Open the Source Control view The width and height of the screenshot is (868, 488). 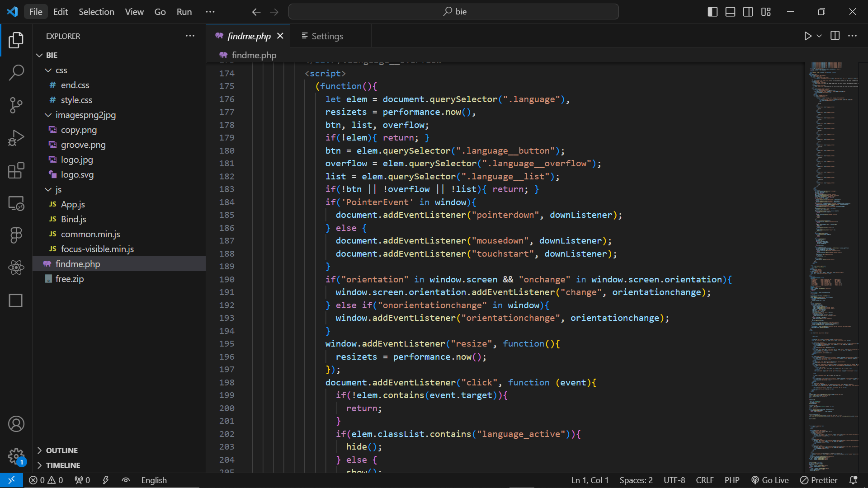tap(16, 105)
